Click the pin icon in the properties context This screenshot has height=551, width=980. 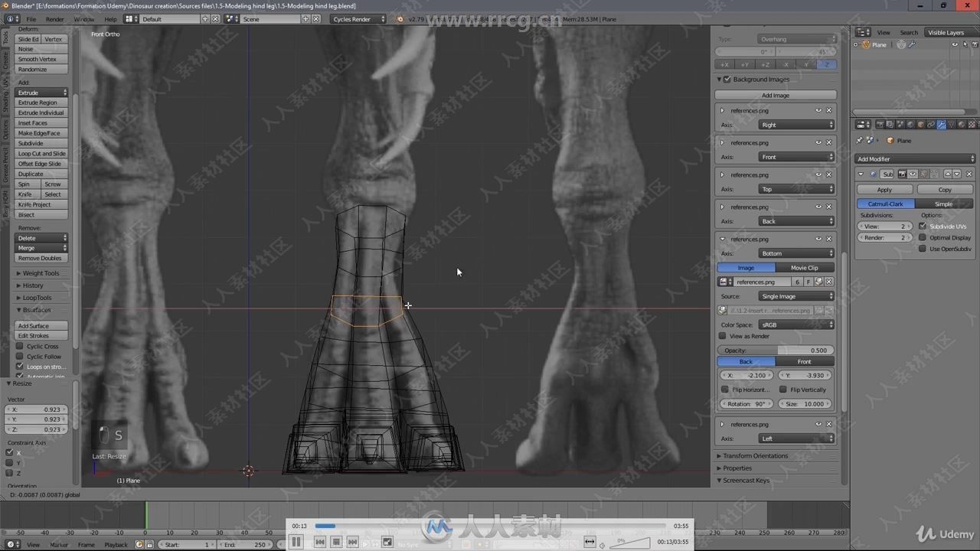860,141
